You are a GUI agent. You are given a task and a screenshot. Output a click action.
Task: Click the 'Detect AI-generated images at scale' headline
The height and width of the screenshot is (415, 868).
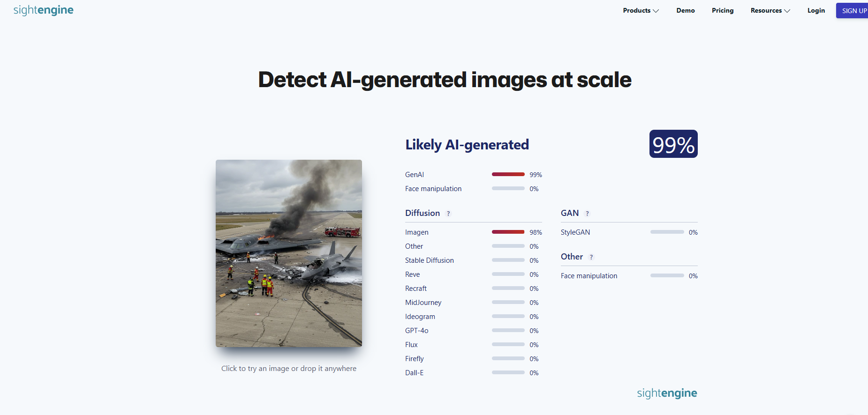(445, 80)
